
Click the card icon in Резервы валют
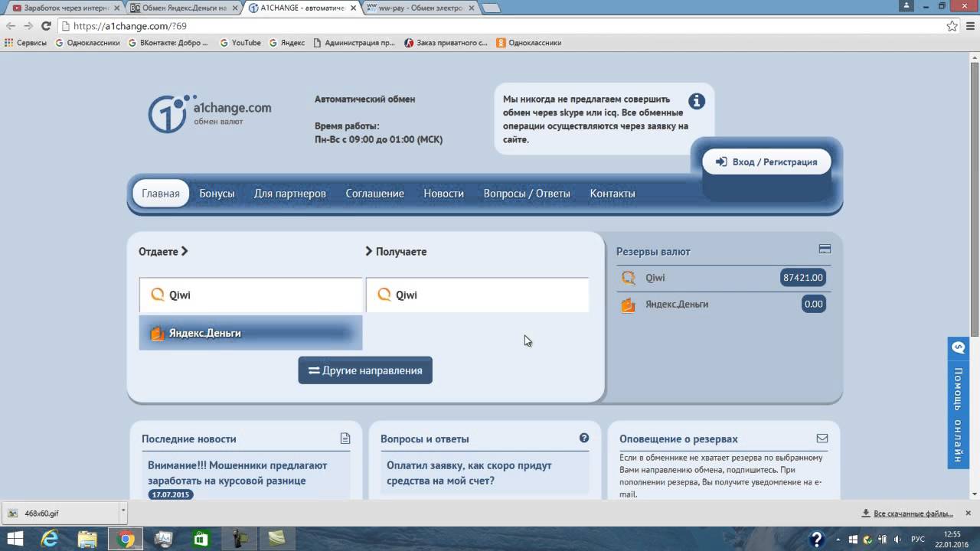(x=825, y=249)
